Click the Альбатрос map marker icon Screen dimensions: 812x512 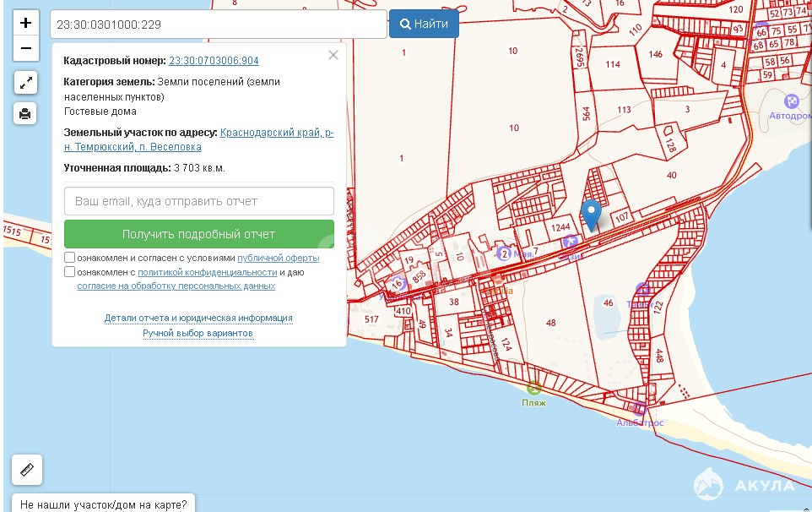point(641,409)
